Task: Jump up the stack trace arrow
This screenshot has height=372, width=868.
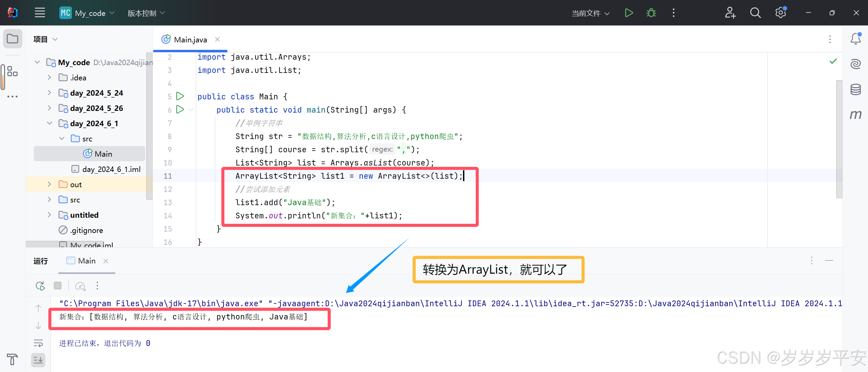Action: point(38,308)
